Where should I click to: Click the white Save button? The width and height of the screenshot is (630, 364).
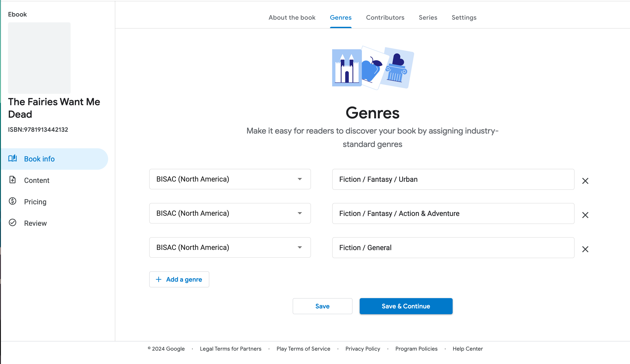(322, 306)
